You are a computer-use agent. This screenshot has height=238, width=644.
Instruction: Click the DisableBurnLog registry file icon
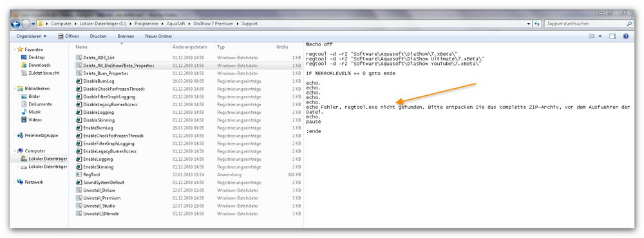click(x=79, y=81)
